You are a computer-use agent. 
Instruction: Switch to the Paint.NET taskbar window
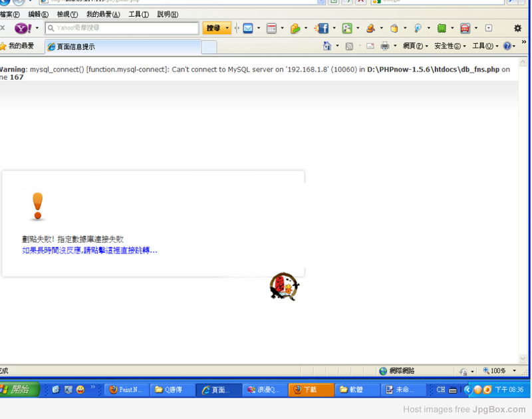[126, 390]
